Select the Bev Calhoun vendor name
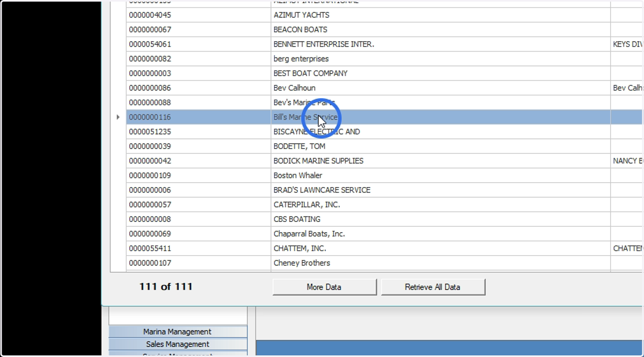 tap(295, 87)
